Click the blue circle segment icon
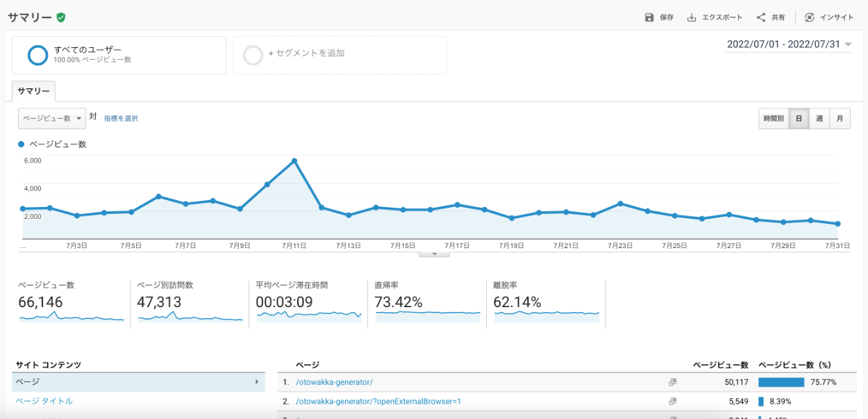 [37, 55]
